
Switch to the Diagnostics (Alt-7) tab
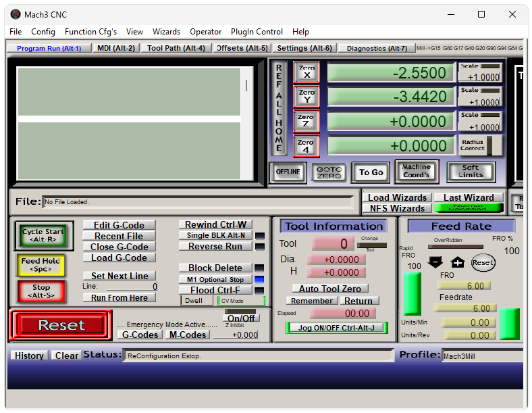pyautogui.click(x=376, y=48)
